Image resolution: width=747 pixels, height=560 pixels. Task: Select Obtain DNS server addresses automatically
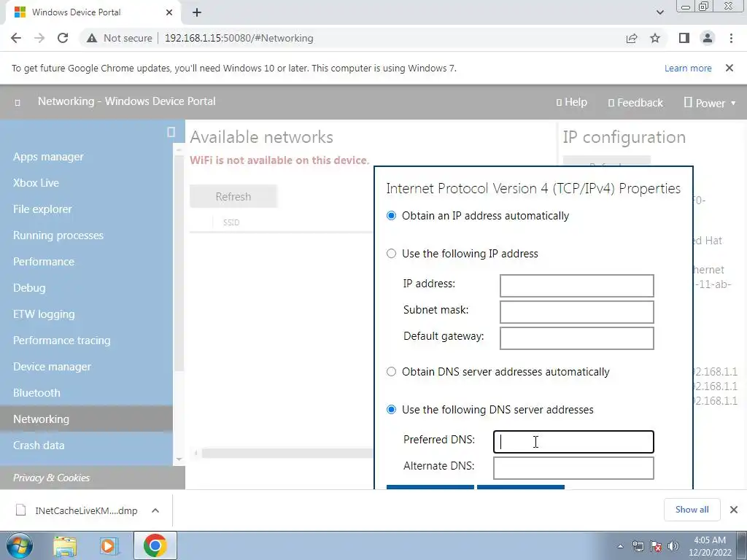391,372
